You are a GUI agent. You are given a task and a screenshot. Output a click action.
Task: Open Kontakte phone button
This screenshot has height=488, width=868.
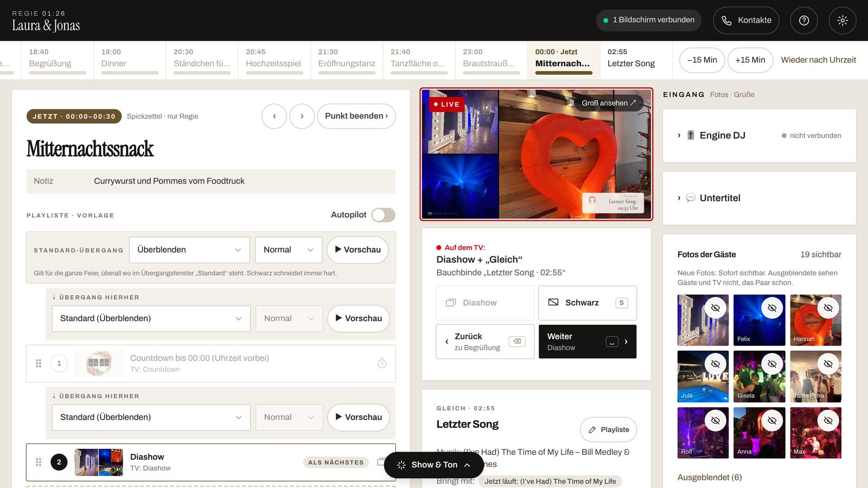pyautogui.click(x=746, y=20)
